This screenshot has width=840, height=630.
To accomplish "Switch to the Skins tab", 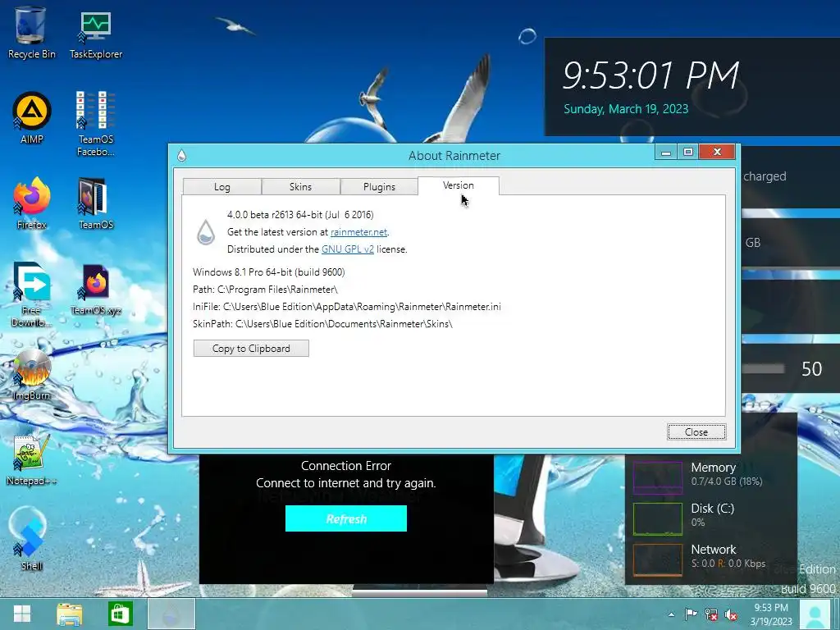I will click(x=300, y=186).
